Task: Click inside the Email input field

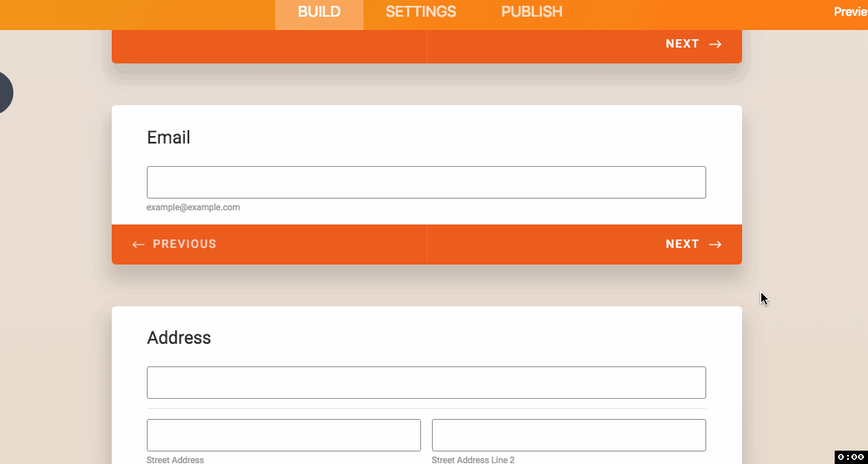Action: (x=426, y=183)
